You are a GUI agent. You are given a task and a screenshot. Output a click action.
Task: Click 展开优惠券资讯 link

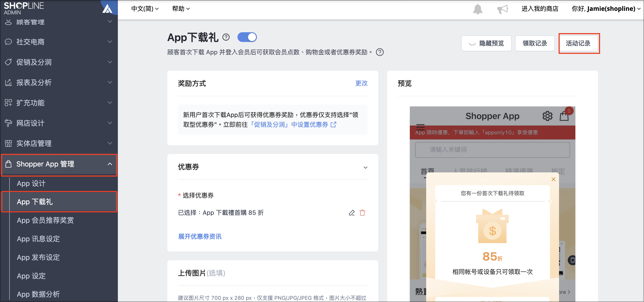pos(200,236)
